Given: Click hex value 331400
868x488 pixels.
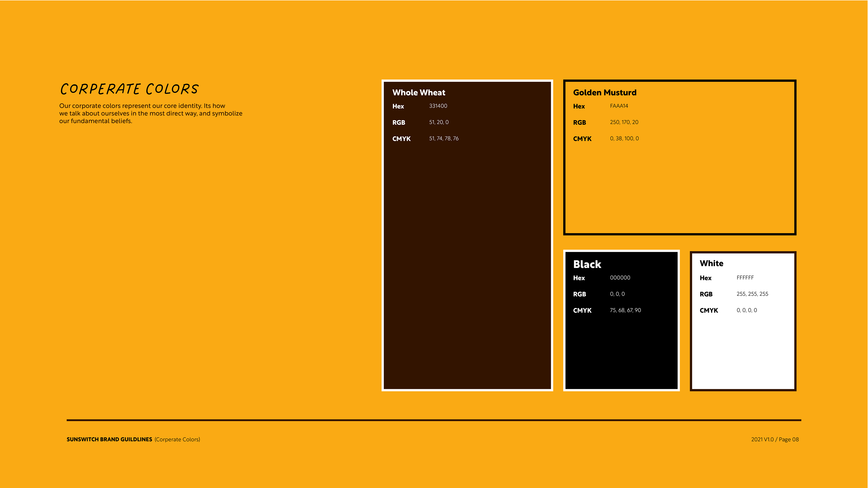Looking at the screenshot, I should tap(438, 106).
